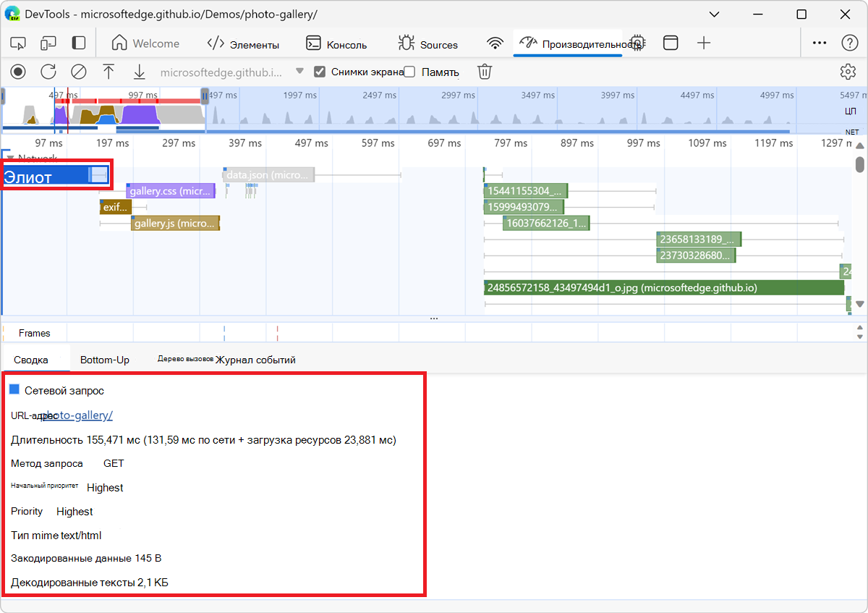This screenshot has height=613, width=868.
Task: Open the help question mark icon
Action: pyautogui.click(x=850, y=43)
